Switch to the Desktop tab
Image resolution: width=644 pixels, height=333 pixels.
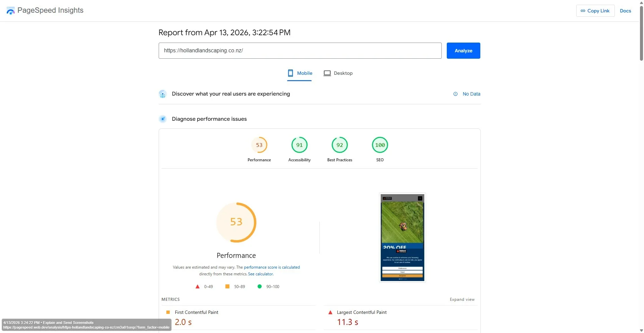pos(338,73)
